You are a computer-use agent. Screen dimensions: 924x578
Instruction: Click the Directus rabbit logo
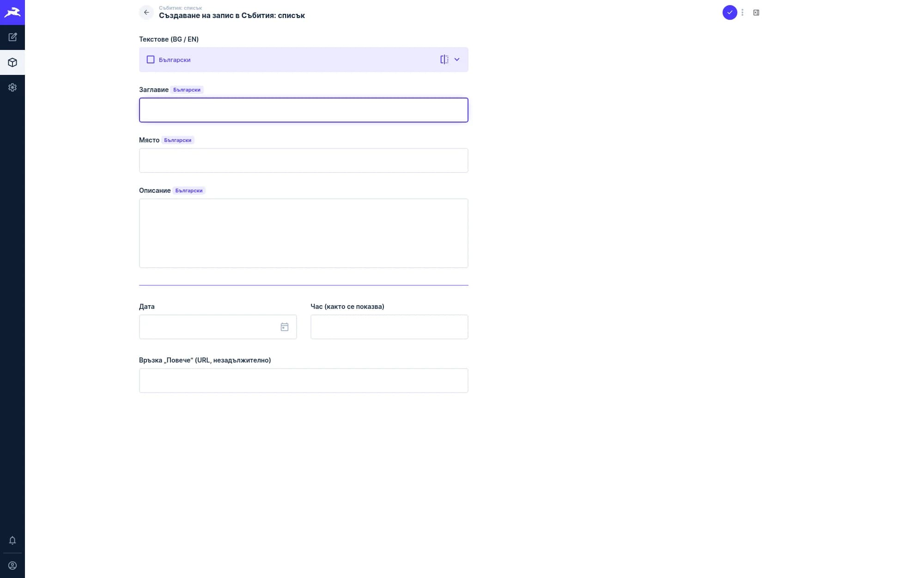click(x=12, y=12)
